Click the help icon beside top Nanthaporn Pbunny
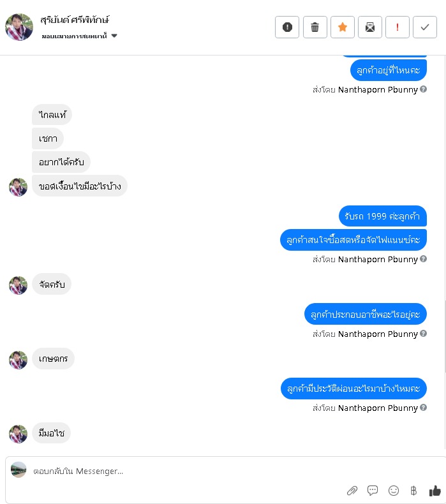Image resolution: width=446 pixels, height=504 pixels. (424, 89)
